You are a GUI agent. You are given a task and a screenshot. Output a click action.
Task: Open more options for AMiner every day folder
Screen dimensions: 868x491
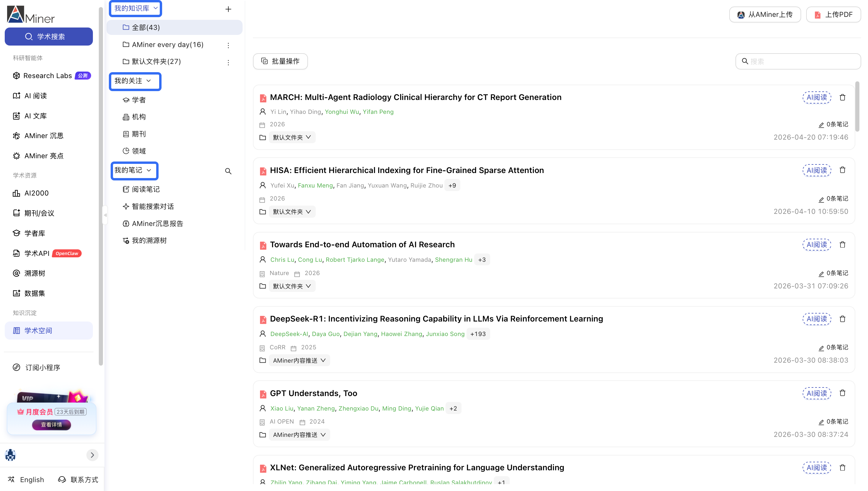(228, 45)
